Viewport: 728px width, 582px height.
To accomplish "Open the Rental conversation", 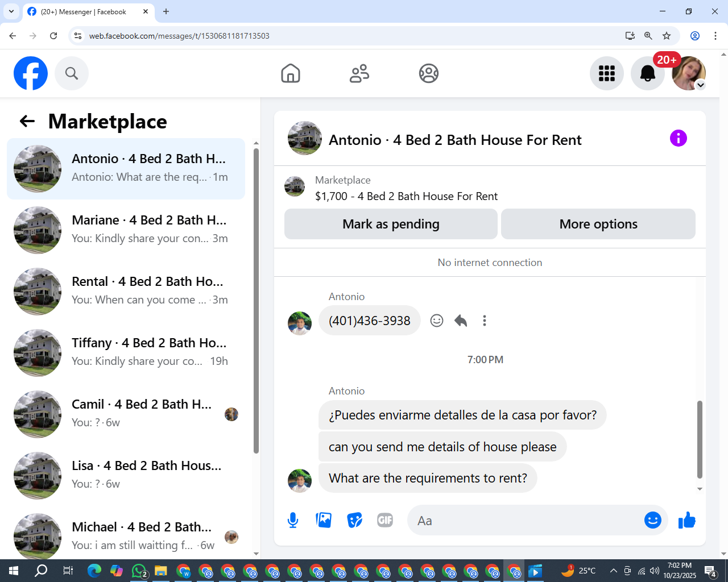I will tap(126, 292).
